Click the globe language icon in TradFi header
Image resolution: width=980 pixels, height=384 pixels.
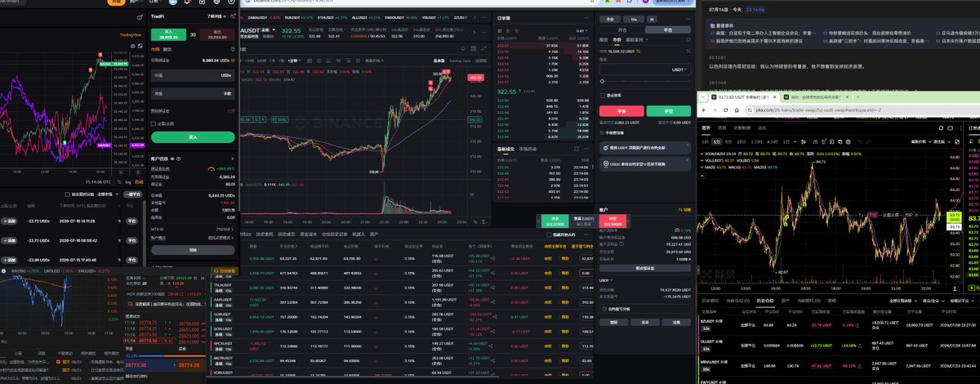(216, 2)
